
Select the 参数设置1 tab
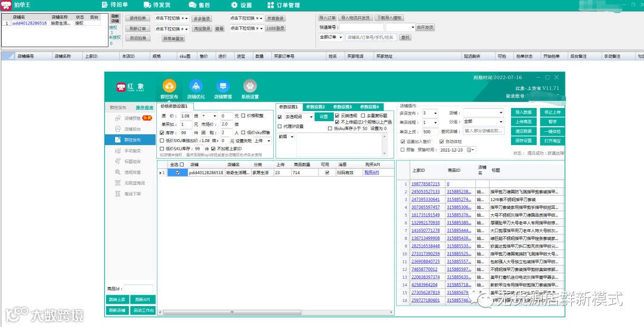click(289, 107)
